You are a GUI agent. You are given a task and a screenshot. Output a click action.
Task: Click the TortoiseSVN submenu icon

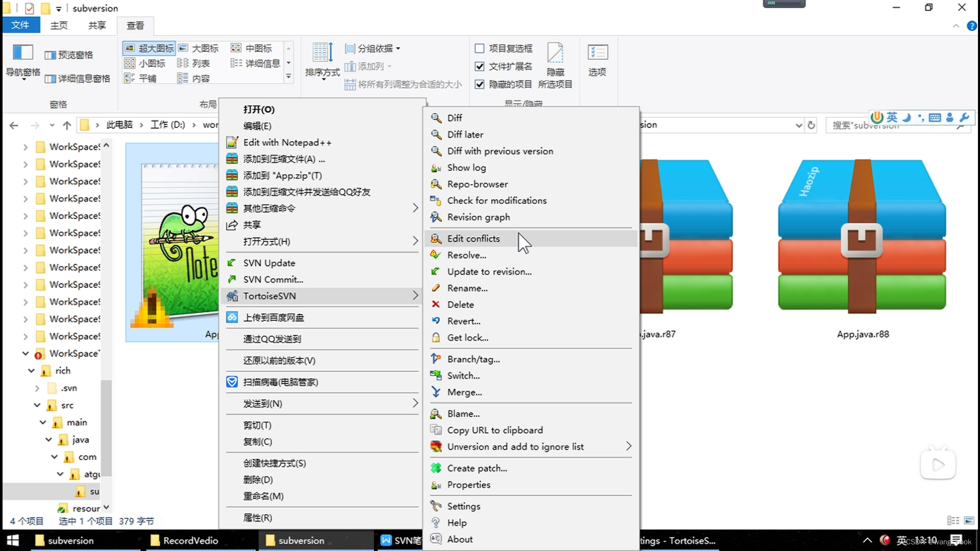233,295
